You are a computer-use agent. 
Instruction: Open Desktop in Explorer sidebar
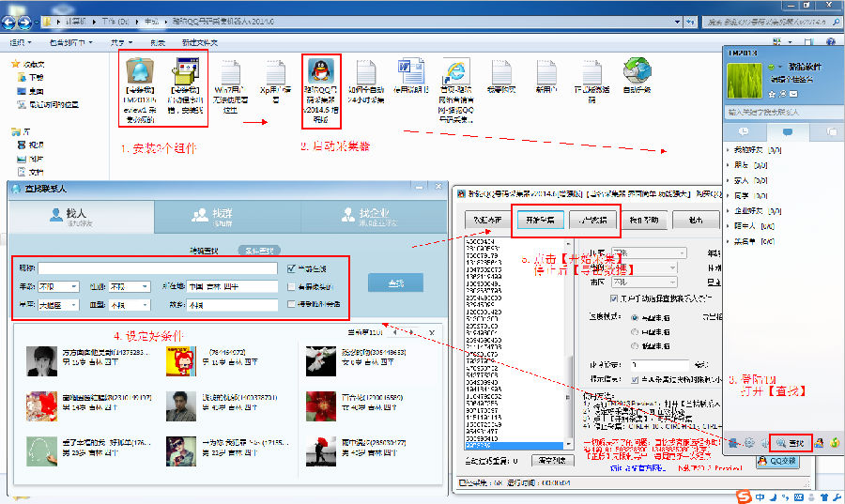pos(30,91)
